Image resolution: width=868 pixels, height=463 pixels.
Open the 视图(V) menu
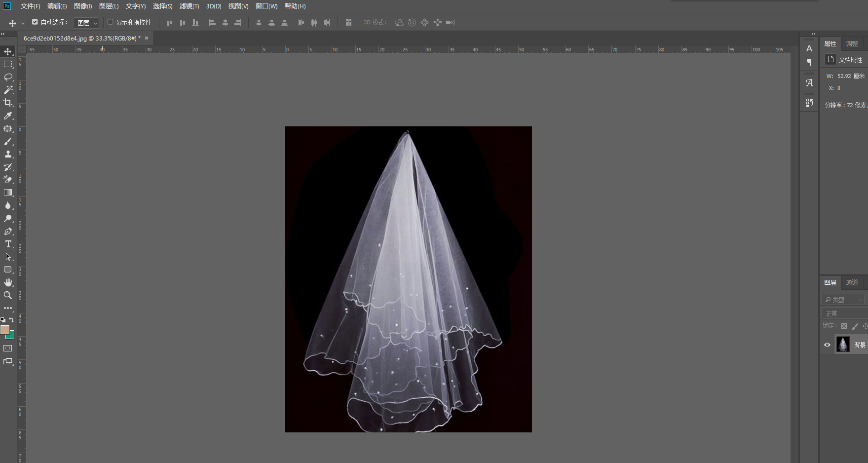click(238, 6)
